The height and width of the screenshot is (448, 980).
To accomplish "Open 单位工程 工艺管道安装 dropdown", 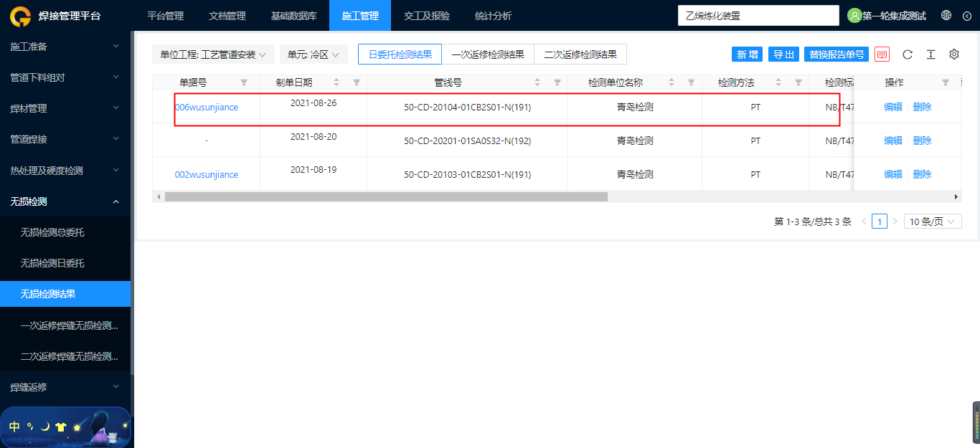I will pos(213,54).
